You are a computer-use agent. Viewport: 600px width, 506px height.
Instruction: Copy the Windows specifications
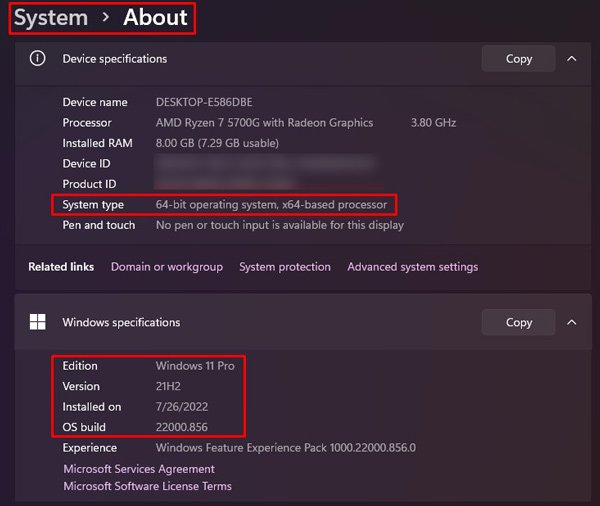click(x=518, y=322)
